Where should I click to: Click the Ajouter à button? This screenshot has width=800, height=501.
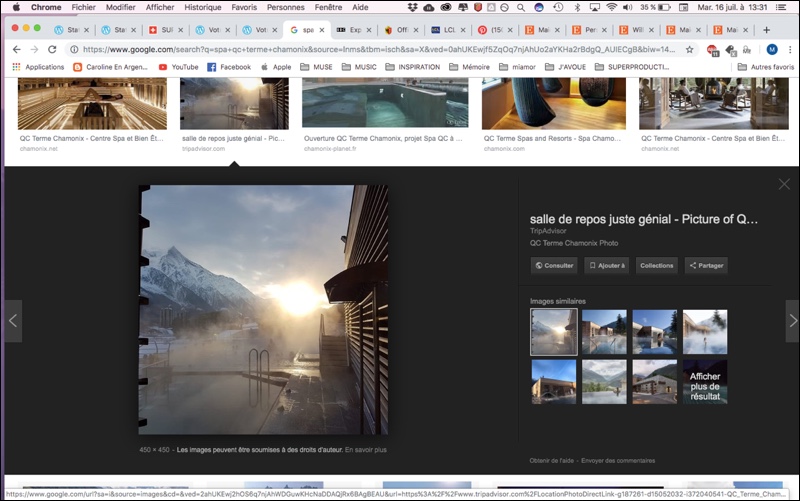pos(606,266)
